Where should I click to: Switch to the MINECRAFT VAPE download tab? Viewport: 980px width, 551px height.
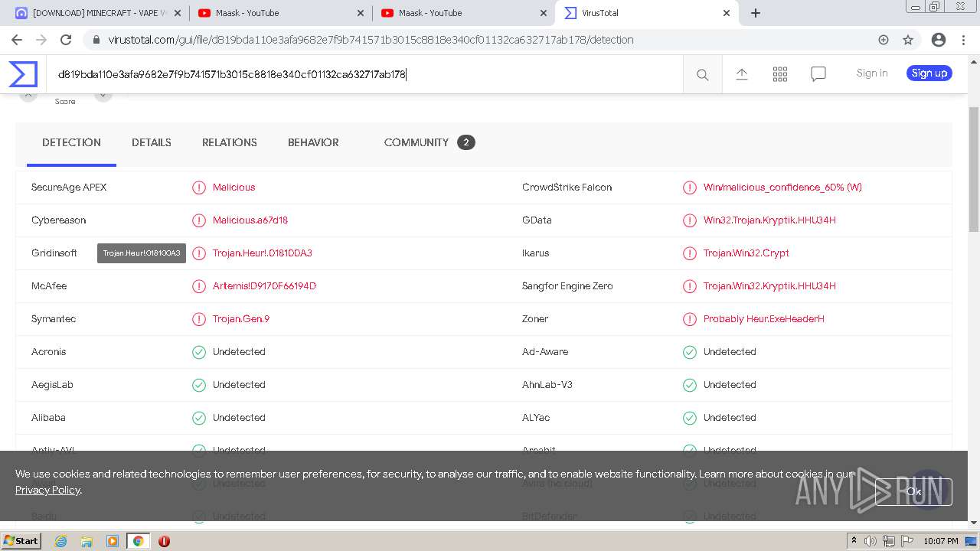tap(100, 13)
